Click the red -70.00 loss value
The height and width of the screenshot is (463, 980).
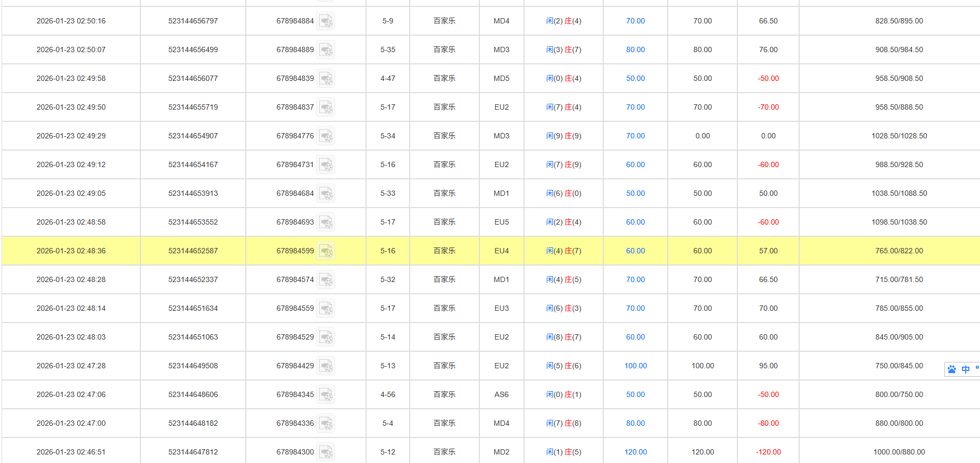(x=768, y=108)
